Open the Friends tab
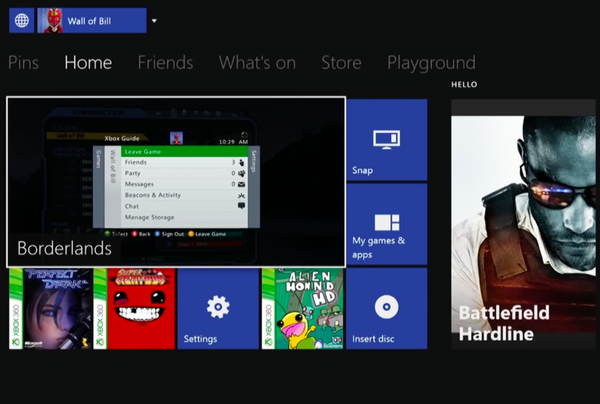This screenshot has width=600, height=404. [165, 62]
